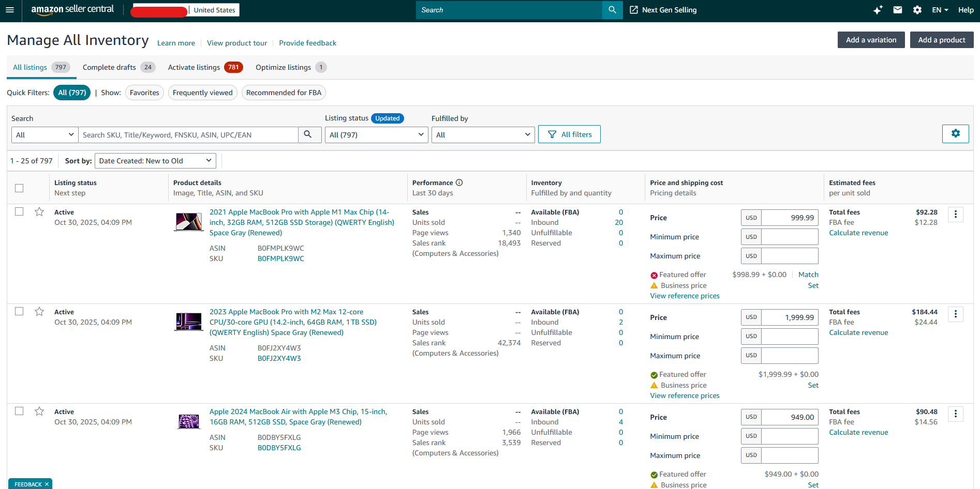Image resolution: width=980 pixels, height=489 pixels.
Task: Switch to the Complete drafts tab
Action: click(118, 67)
